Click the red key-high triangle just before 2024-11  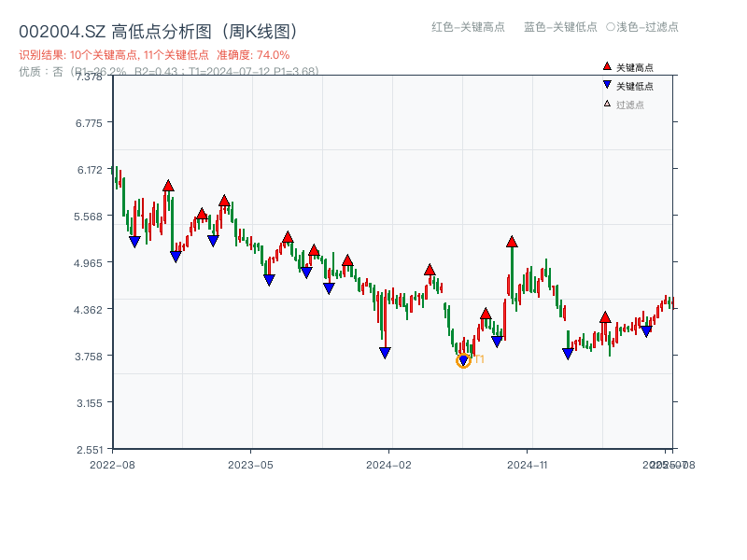(x=512, y=242)
